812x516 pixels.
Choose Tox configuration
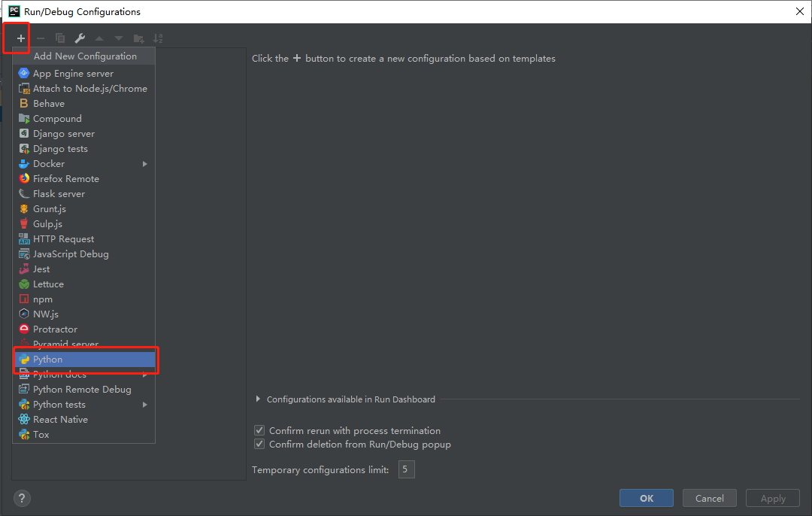click(84, 434)
